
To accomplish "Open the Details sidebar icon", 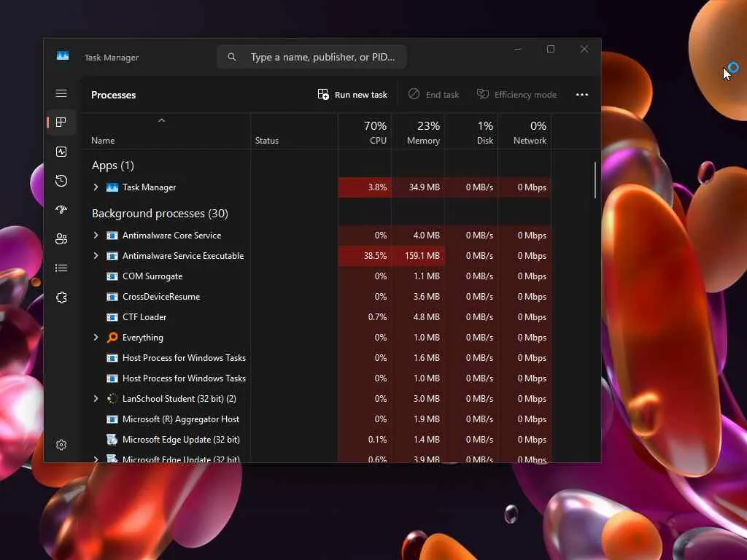I will pos(61,268).
